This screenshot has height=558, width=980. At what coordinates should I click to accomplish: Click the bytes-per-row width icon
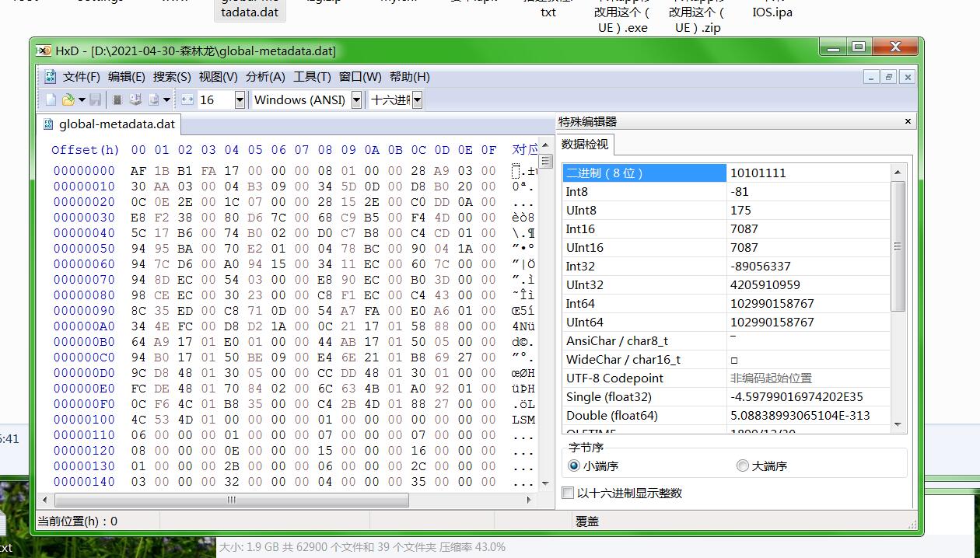pos(187,99)
